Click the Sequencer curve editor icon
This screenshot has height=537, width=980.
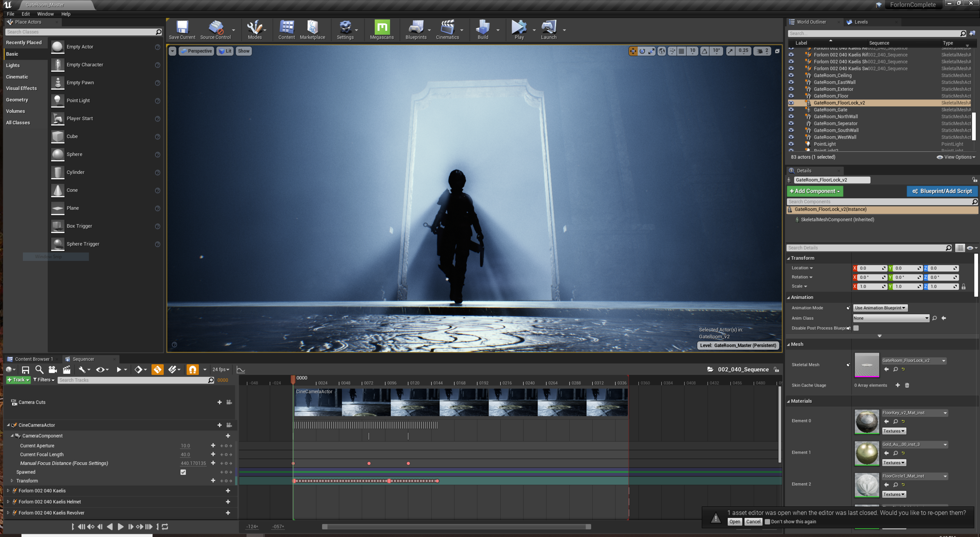pyautogui.click(x=241, y=369)
